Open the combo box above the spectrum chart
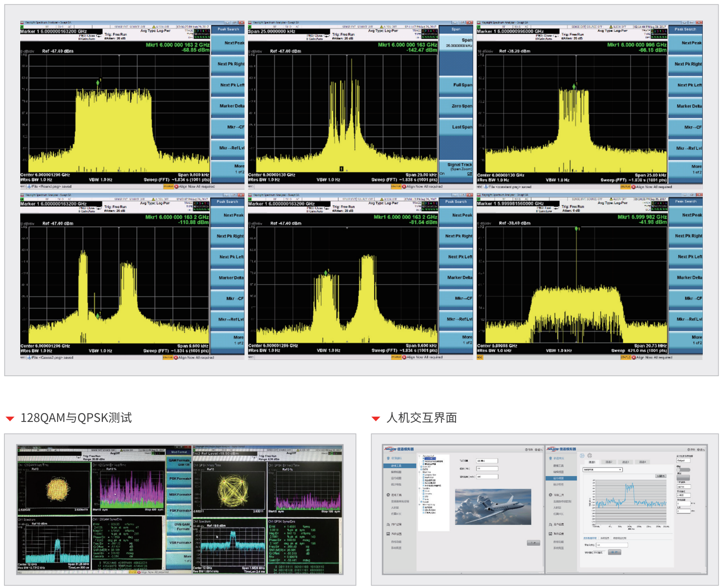Screen dimensions: 723x588 [602, 470]
